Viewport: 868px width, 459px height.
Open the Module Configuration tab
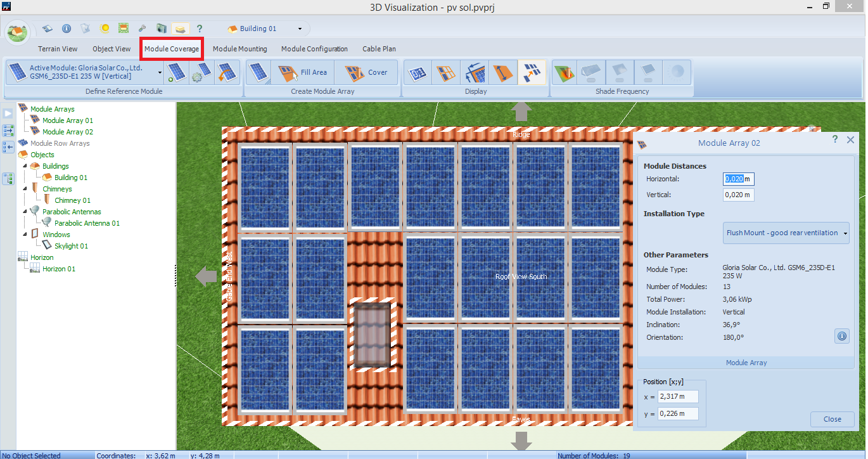[x=314, y=49]
